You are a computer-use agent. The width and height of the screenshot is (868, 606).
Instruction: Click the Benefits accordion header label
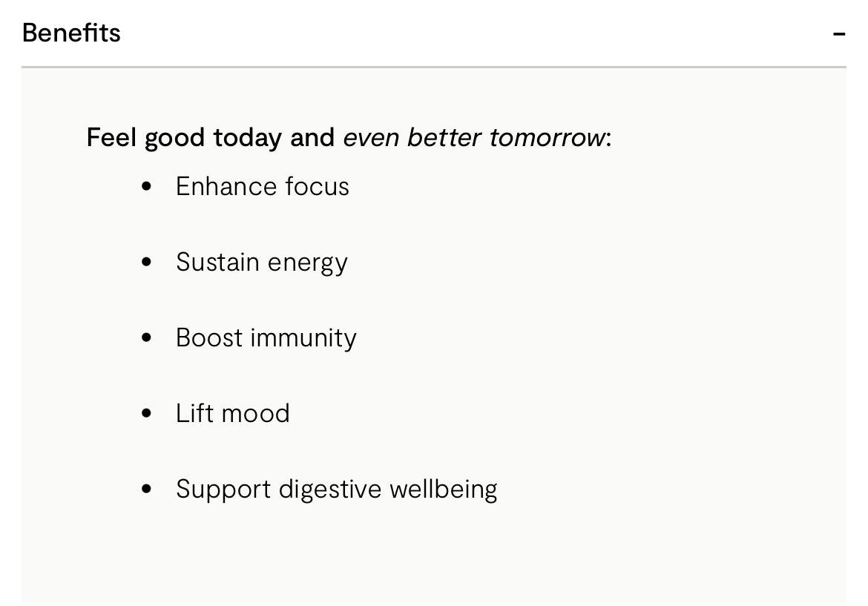pos(71,33)
